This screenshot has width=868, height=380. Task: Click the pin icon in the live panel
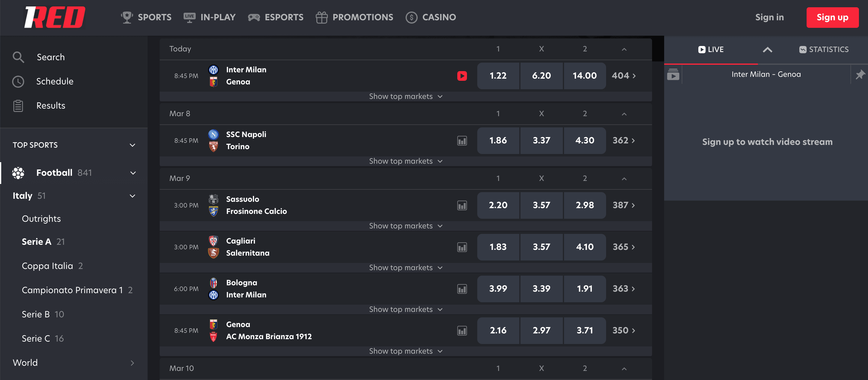(860, 74)
